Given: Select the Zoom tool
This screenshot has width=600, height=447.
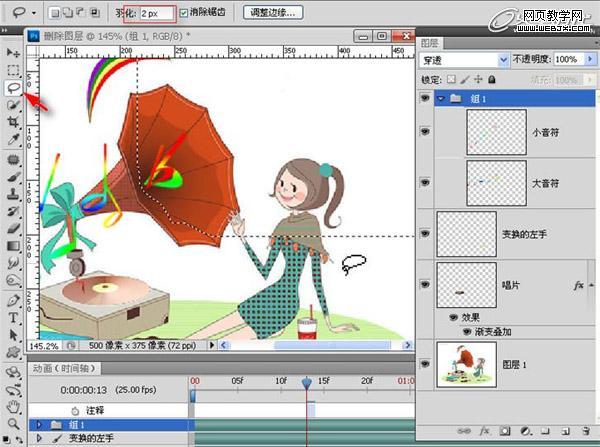Looking at the screenshot, I should pos(13,425).
